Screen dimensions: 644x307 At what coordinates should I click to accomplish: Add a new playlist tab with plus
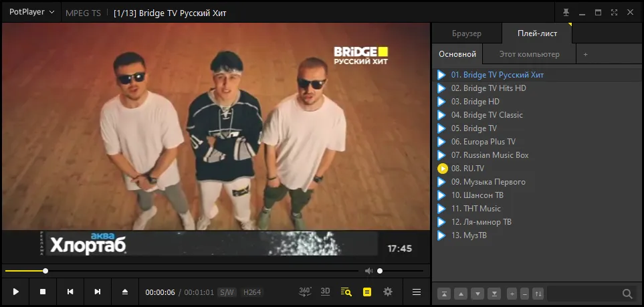click(585, 54)
